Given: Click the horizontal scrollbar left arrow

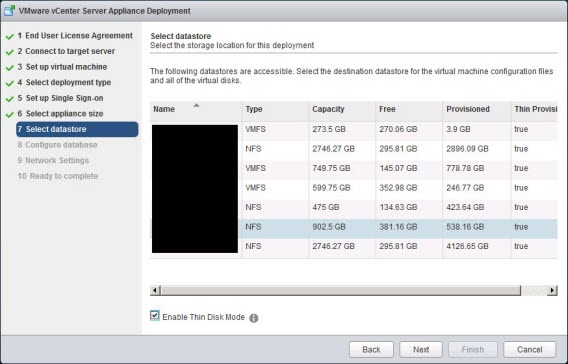Looking at the screenshot, I should tap(155, 290).
